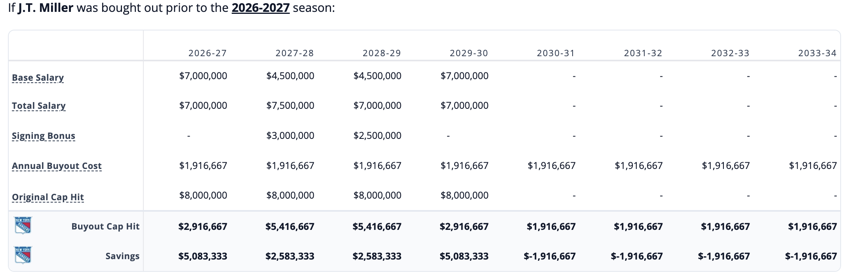This screenshot has width=868, height=273.
Task: Click the Annual Buyout Cost label
Action: click(57, 166)
